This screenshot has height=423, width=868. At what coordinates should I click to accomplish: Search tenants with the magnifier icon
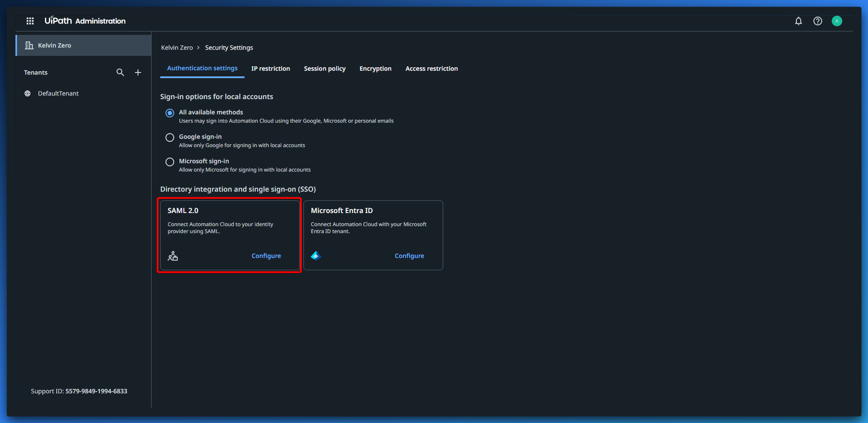coord(121,72)
